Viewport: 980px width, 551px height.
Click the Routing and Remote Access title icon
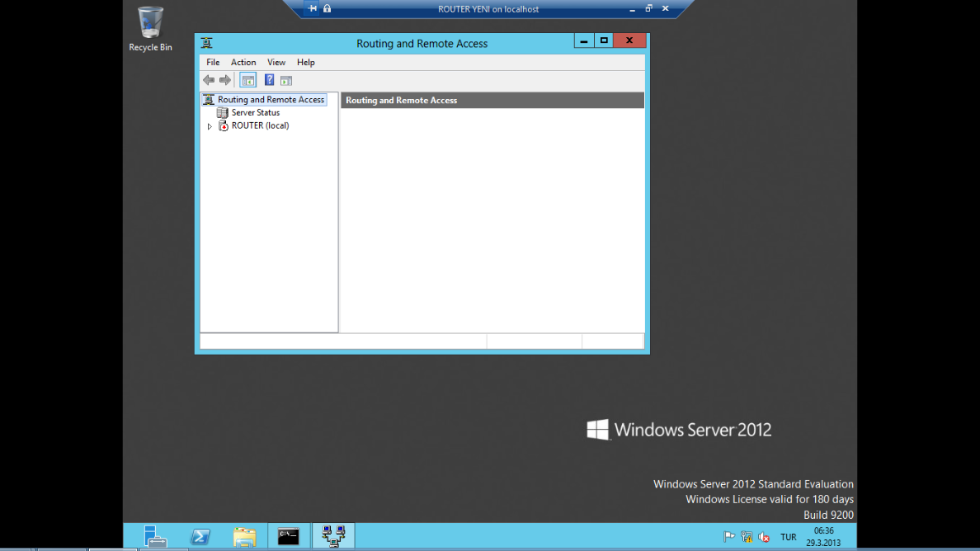click(207, 43)
